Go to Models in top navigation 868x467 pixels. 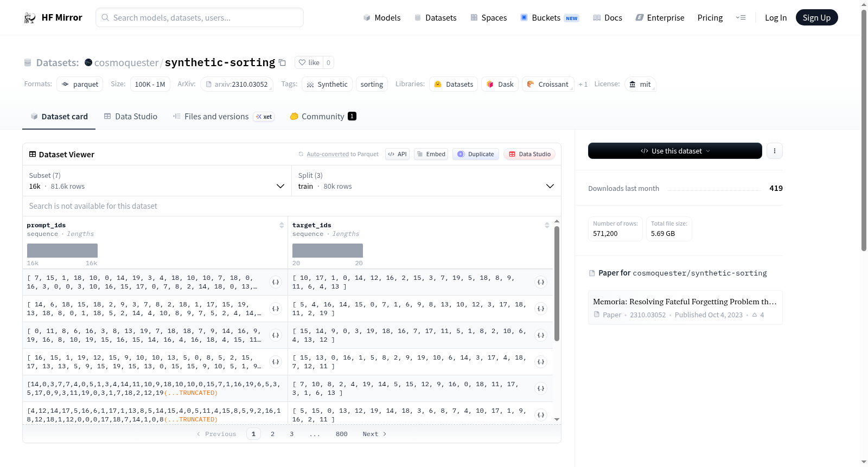coord(382,18)
